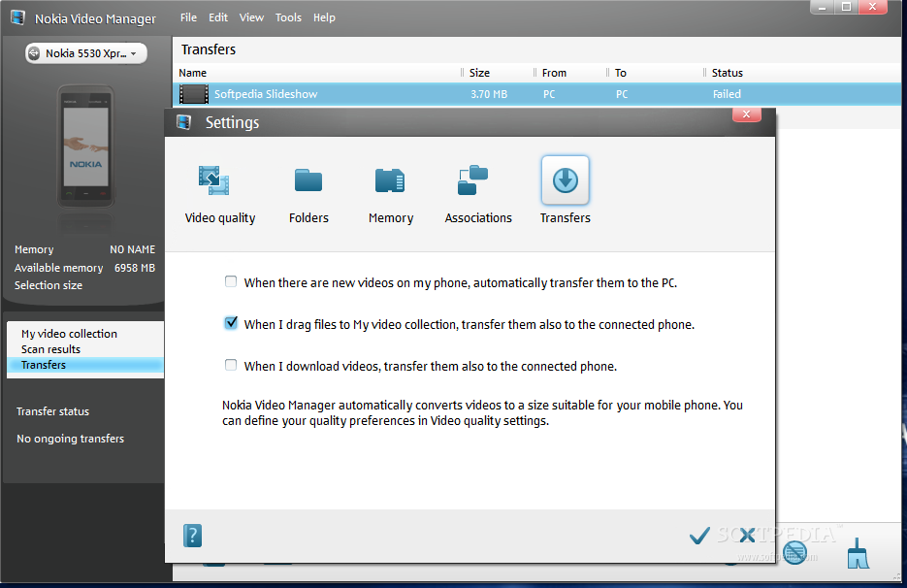Sort transfers by Size column
Screen dimensions: 907x588
point(498,73)
